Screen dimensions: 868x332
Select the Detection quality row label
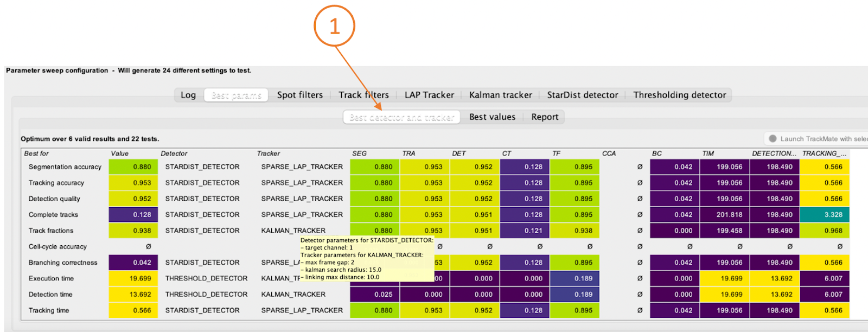[54, 199]
